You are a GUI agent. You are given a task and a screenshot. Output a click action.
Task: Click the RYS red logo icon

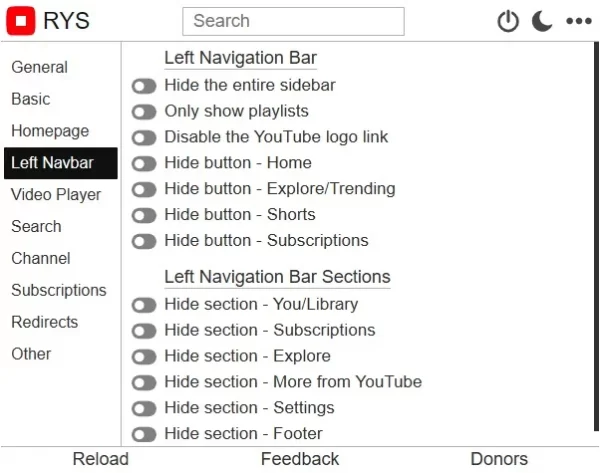21,21
